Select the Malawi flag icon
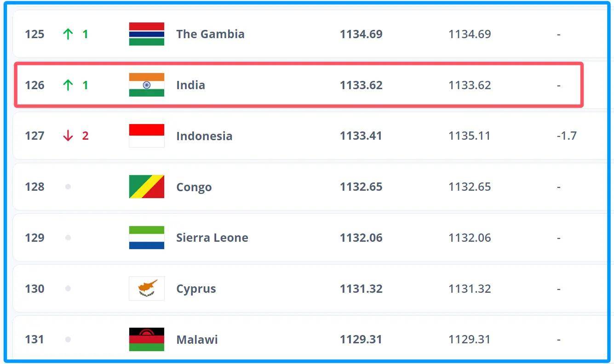Viewport: 614px width, 364px height. click(x=147, y=340)
